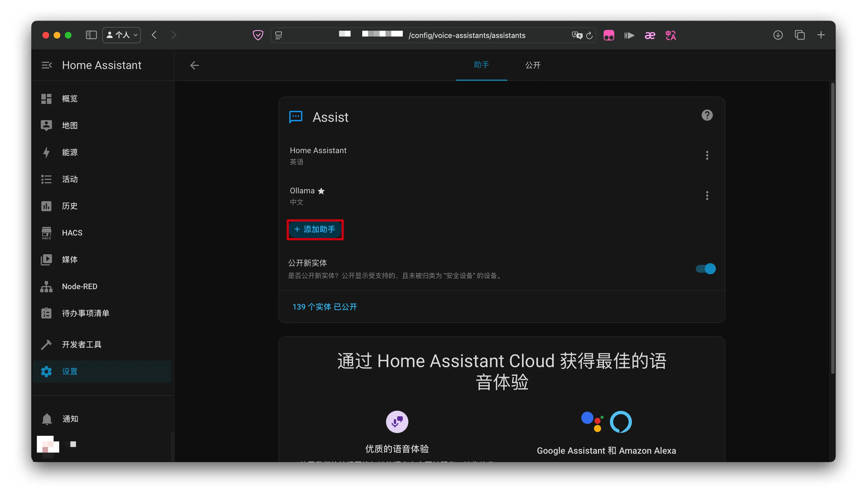Switch to the 公开 tab
This screenshot has width=867, height=504.
533,65
